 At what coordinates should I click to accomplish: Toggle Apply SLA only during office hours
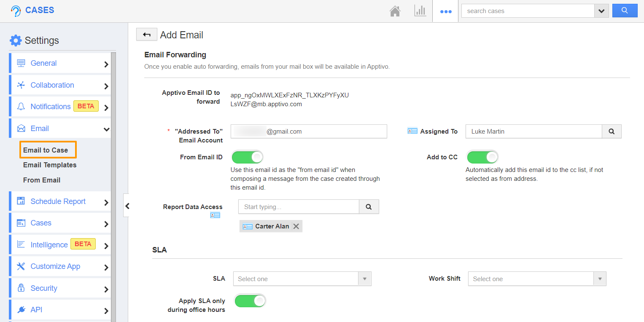click(250, 301)
